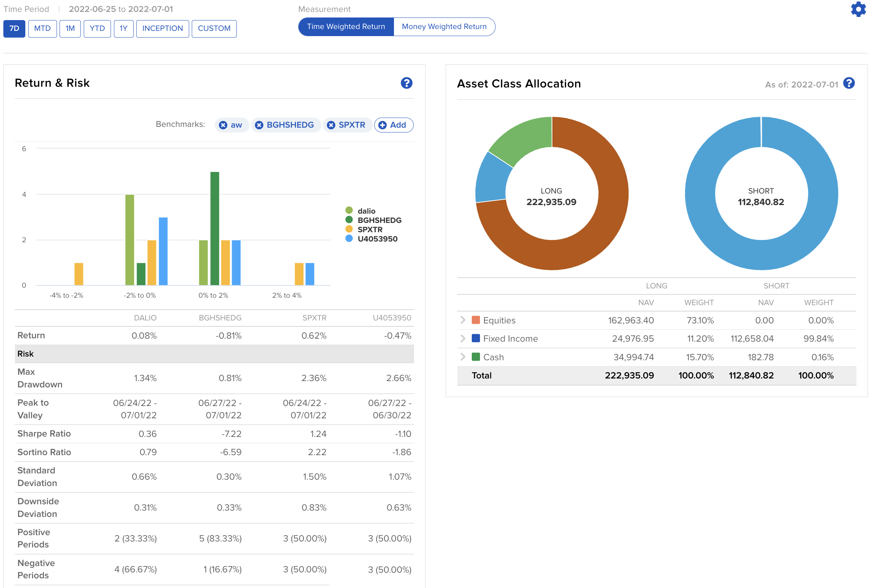Toggle U4053950 series in chart legend

tap(377, 239)
